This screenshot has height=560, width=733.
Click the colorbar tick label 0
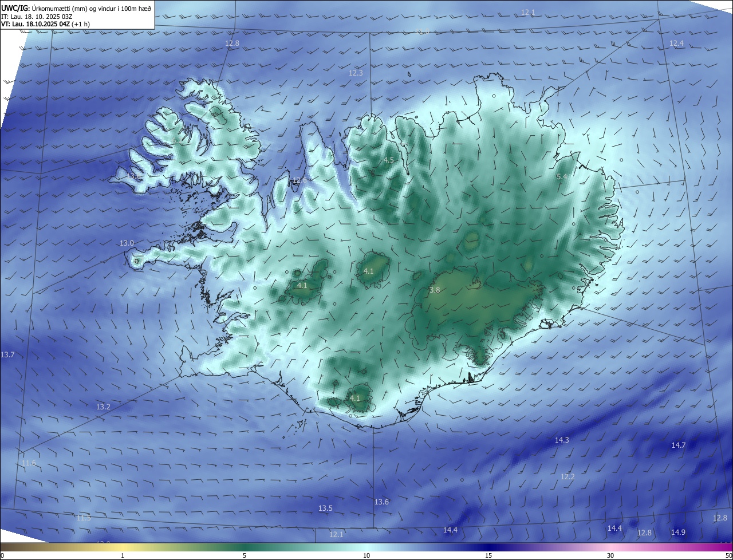click(2, 555)
